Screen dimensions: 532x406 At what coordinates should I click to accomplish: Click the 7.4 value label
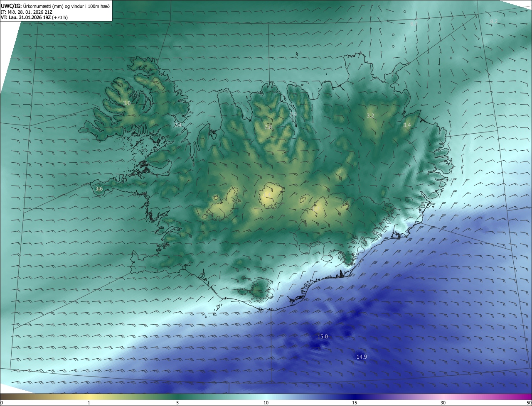click(x=178, y=125)
